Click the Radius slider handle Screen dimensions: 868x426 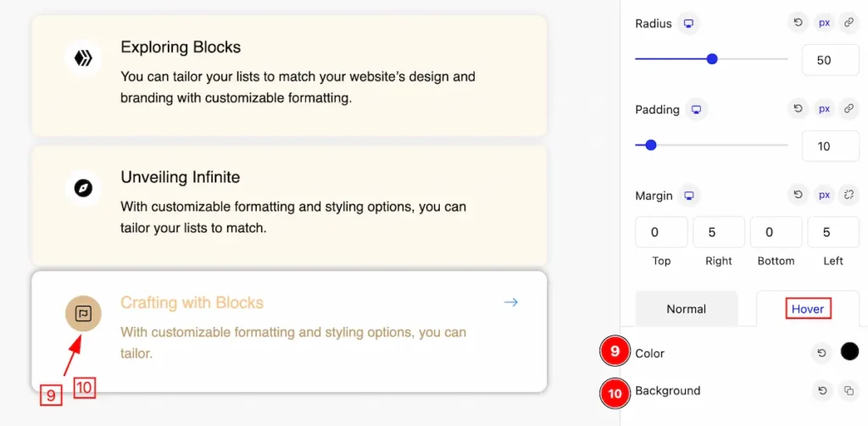click(x=712, y=58)
